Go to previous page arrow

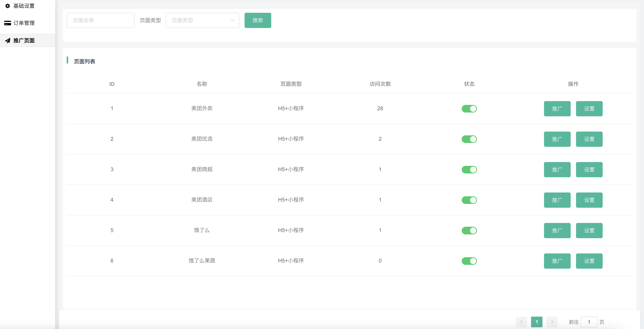pos(522,322)
